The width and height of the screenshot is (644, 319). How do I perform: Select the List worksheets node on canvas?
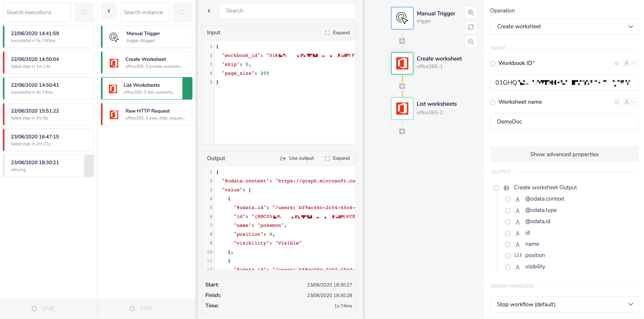(x=402, y=108)
